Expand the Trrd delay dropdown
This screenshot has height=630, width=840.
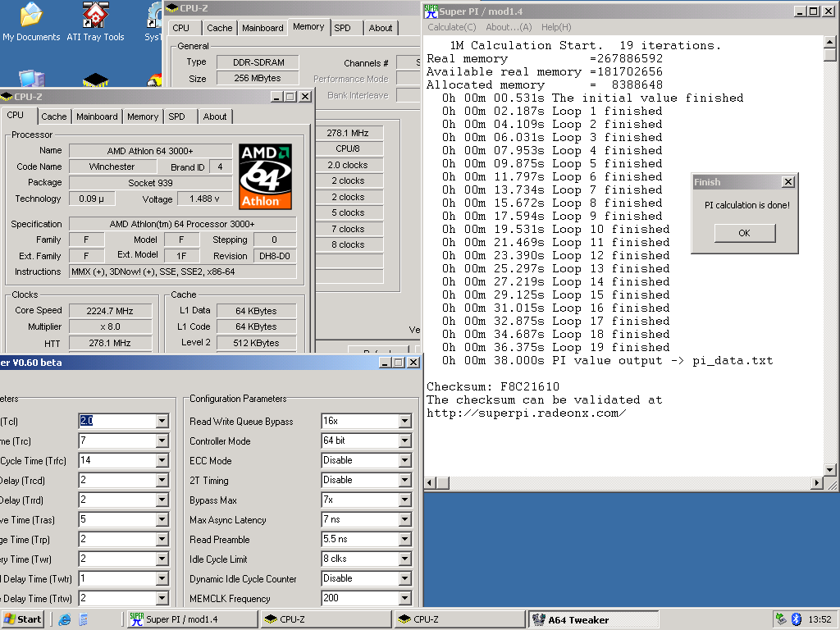point(162,500)
